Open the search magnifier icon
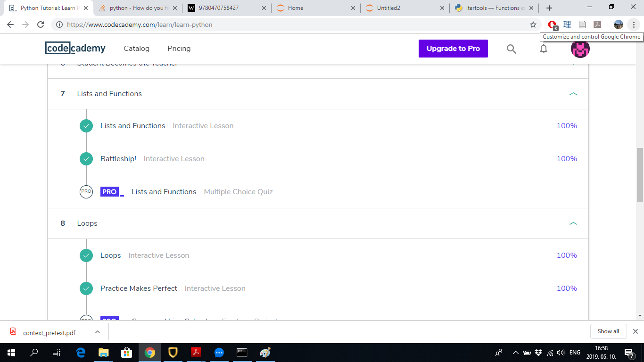 click(x=512, y=49)
